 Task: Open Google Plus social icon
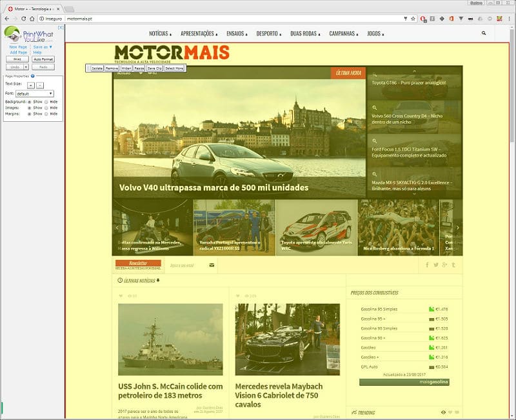444,265
